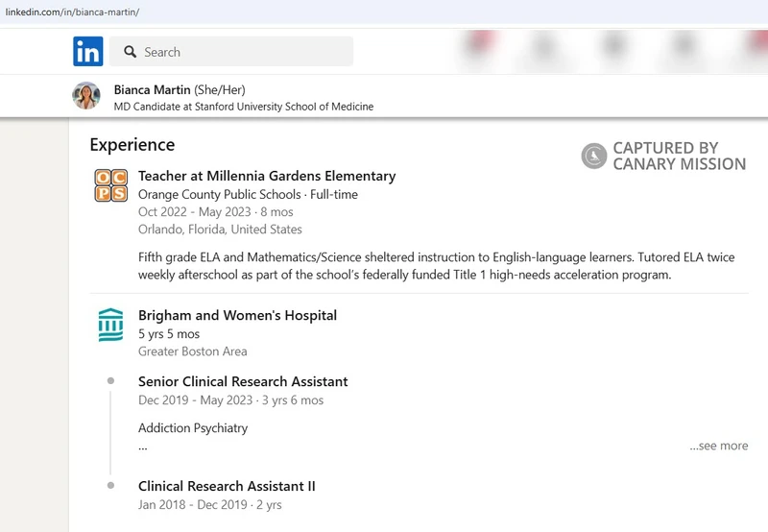Click the fifth grade ELA description paragraph
Screen dimensions: 768x532
pyautogui.click(x=436, y=266)
